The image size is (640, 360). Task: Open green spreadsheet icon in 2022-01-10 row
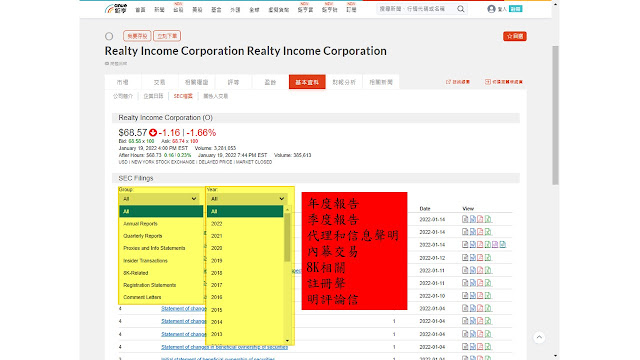[488, 295]
